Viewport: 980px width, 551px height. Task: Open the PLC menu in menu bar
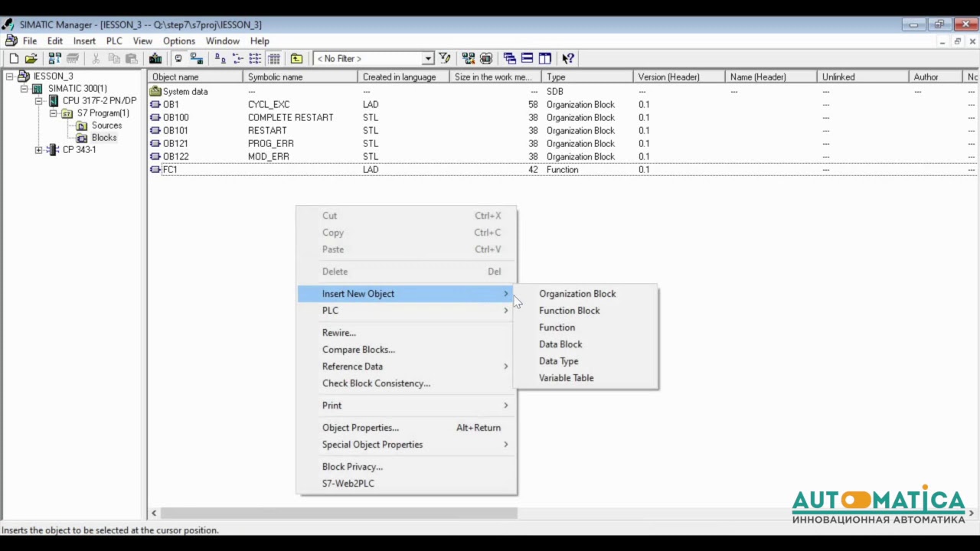pyautogui.click(x=114, y=41)
